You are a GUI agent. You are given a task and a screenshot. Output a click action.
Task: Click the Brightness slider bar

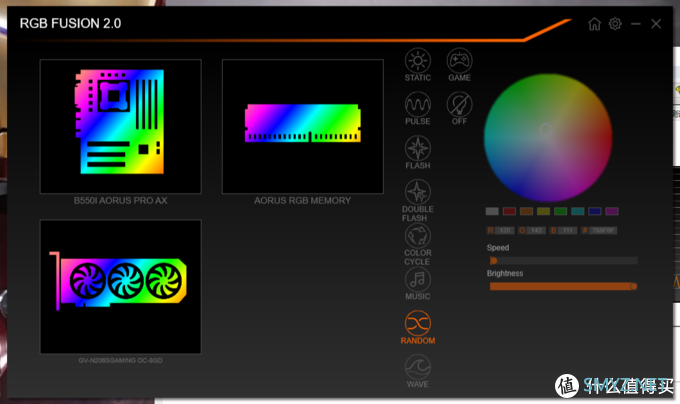(563, 286)
